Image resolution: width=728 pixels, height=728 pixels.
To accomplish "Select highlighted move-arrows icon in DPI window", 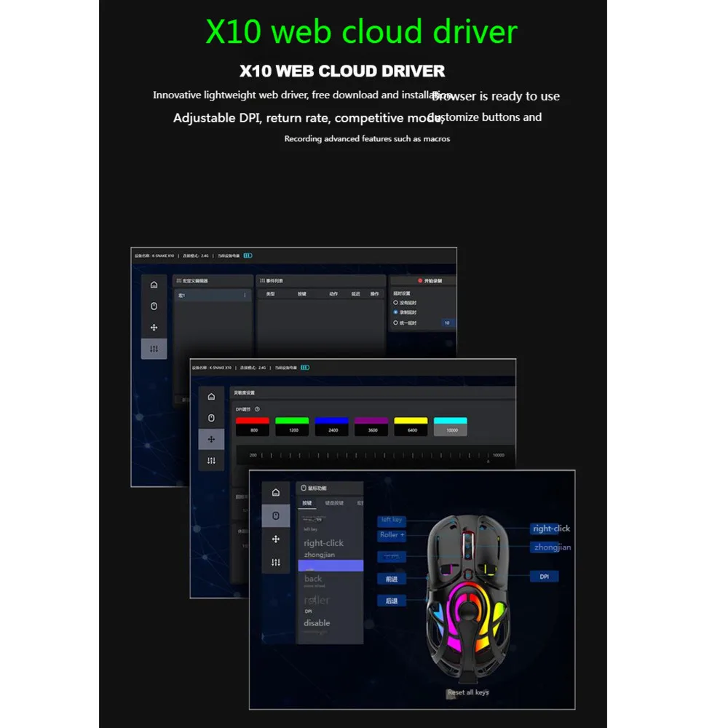I will coord(211,439).
